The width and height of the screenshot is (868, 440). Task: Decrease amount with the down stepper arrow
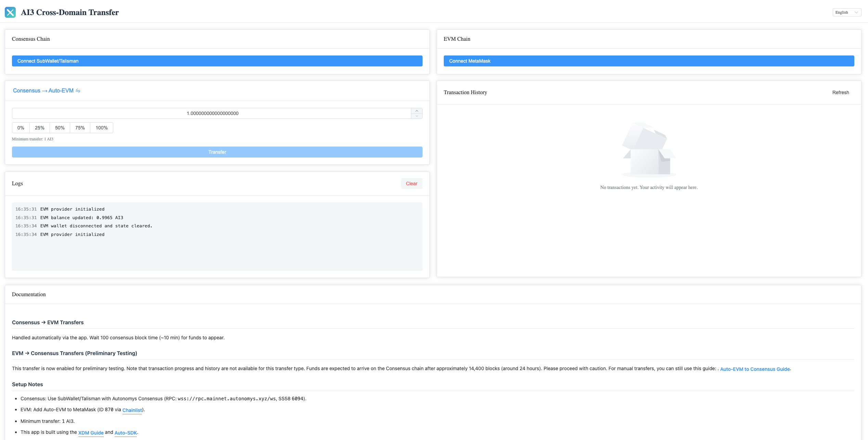(x=416, y=116)
